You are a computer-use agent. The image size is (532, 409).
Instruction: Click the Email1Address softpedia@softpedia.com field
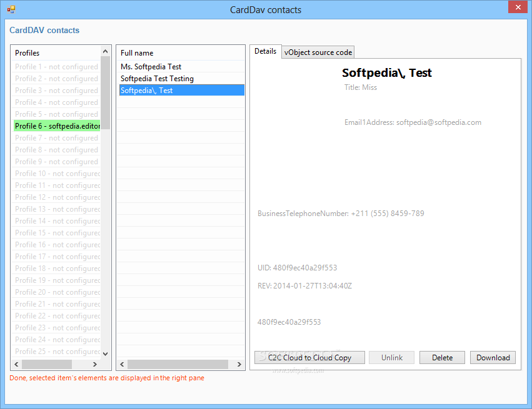(x=413, y=122)
